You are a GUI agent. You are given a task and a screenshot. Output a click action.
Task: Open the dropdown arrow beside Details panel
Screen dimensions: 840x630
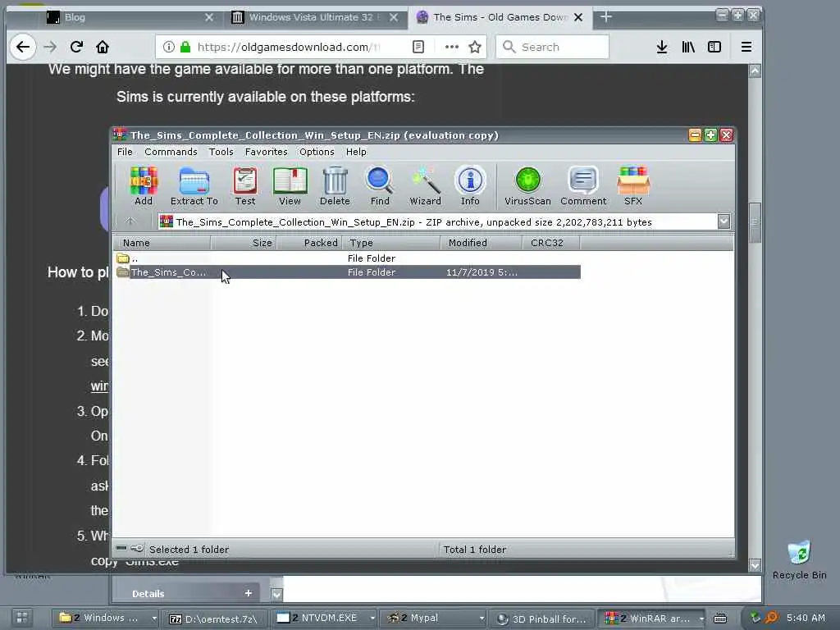pos(276,594)
